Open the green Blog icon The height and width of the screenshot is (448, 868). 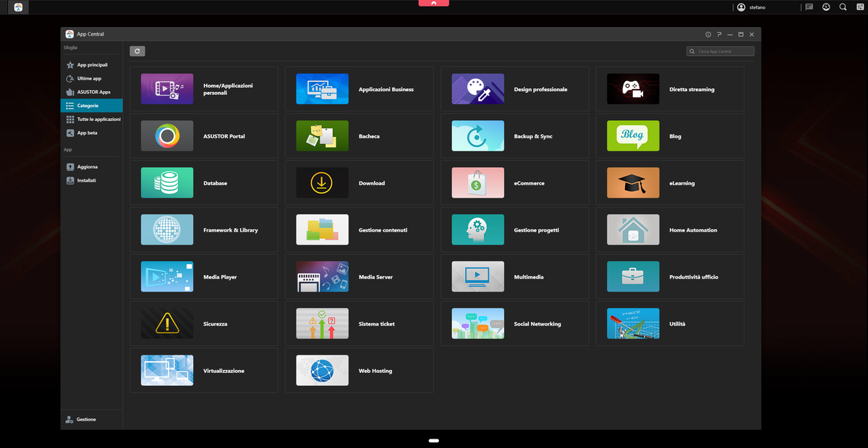[633, 136]
